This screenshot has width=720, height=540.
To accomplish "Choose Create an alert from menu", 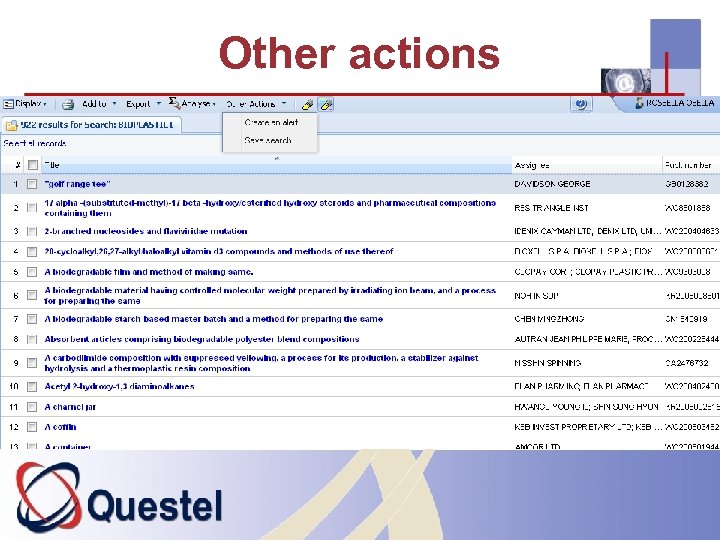I will click(x=271, y=123).
